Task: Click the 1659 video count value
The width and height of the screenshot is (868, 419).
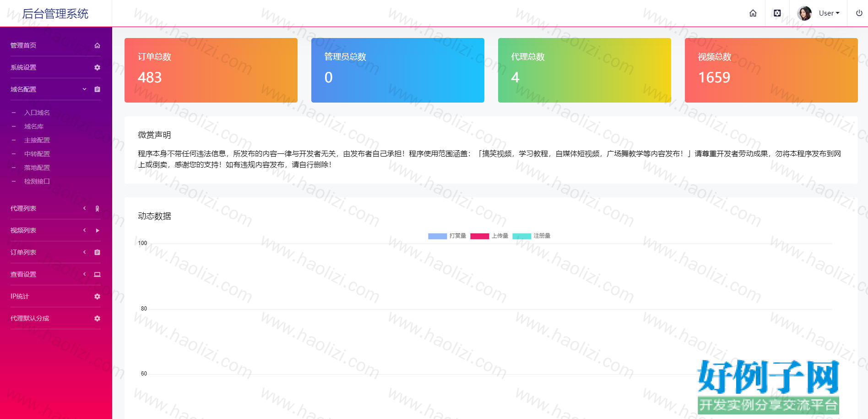Action: pos(714,77)
